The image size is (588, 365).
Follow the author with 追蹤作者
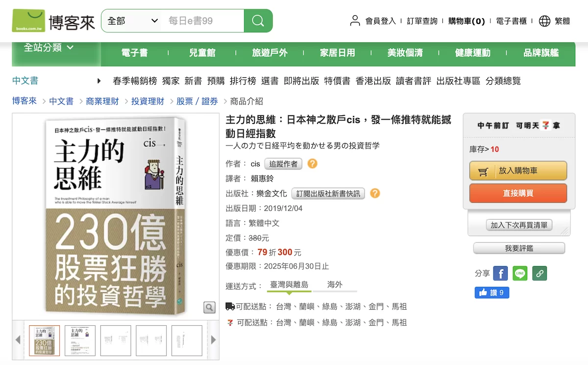pyautogui.click(x=283, y=164)
